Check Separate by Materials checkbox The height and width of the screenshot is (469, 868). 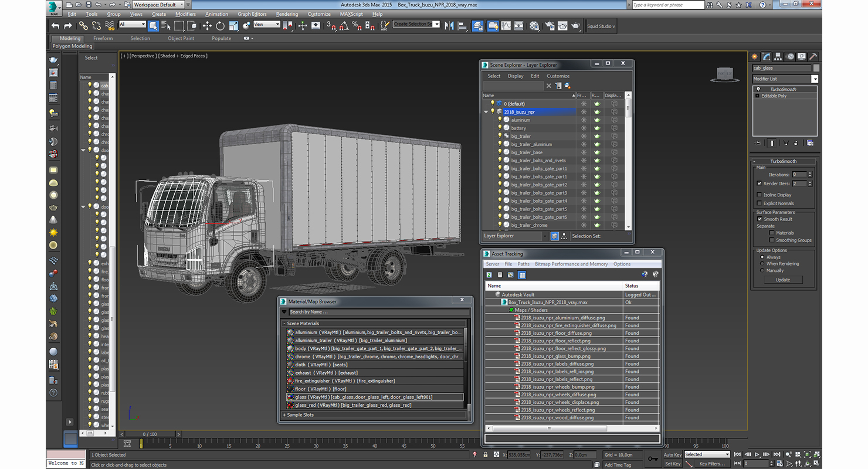coord(772,233)
